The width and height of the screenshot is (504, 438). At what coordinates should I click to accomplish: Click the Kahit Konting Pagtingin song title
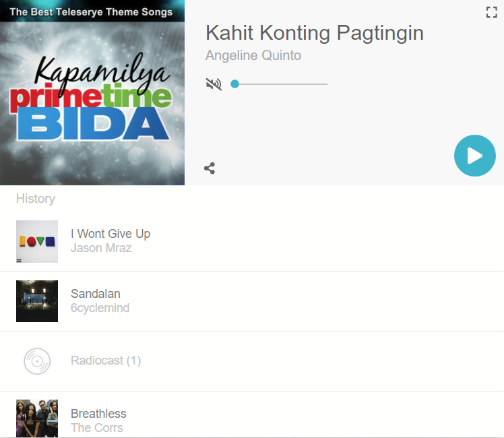(315, 33)
